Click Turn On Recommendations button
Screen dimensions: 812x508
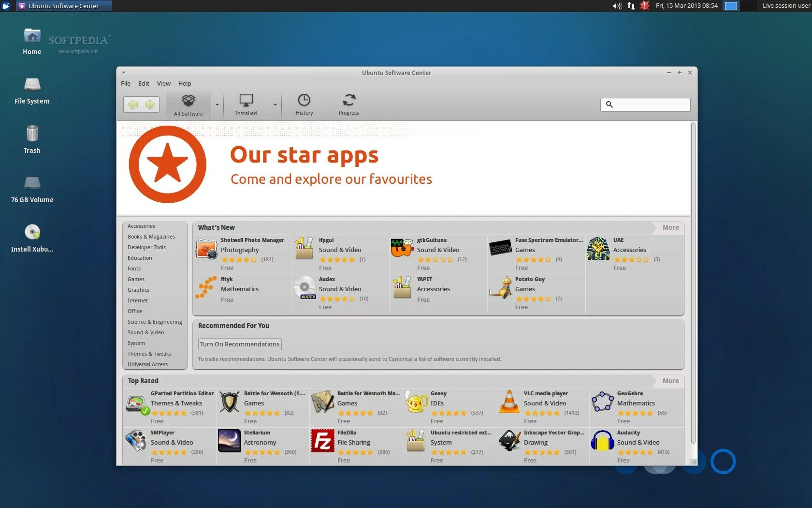coord(240,344)
